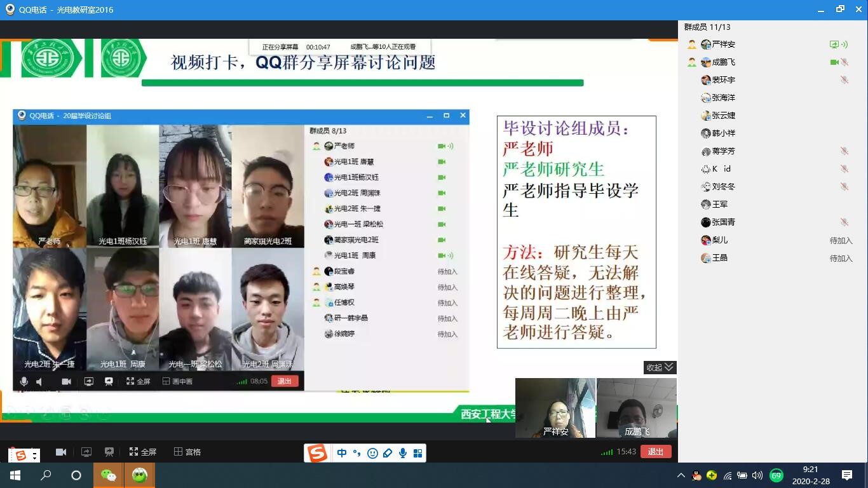Open the Sogou skin pen icon
The width and height of the screenshot is (868, 488).
(388, 453)
